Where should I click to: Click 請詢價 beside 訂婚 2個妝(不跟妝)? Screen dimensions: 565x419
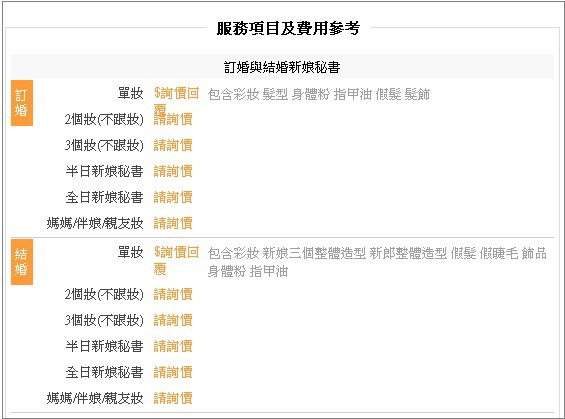[x=173, y=119]
